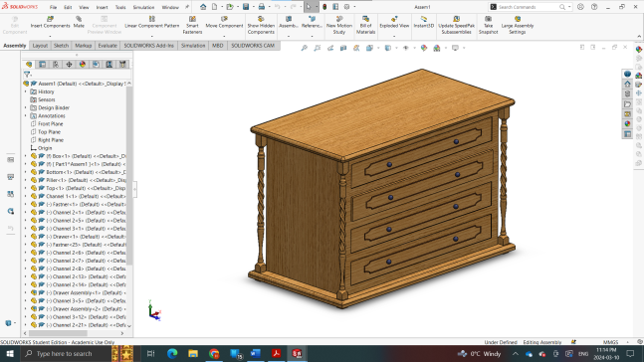Toggle the Show Hidden Components button
The height and width of the screenshot is (362, 644).
(x=261, y=26)
